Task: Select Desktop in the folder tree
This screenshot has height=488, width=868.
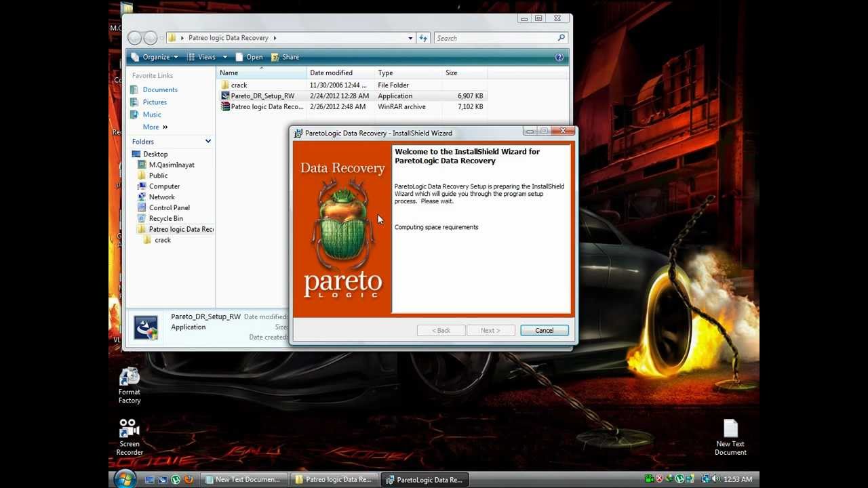Action: (155, 154)
